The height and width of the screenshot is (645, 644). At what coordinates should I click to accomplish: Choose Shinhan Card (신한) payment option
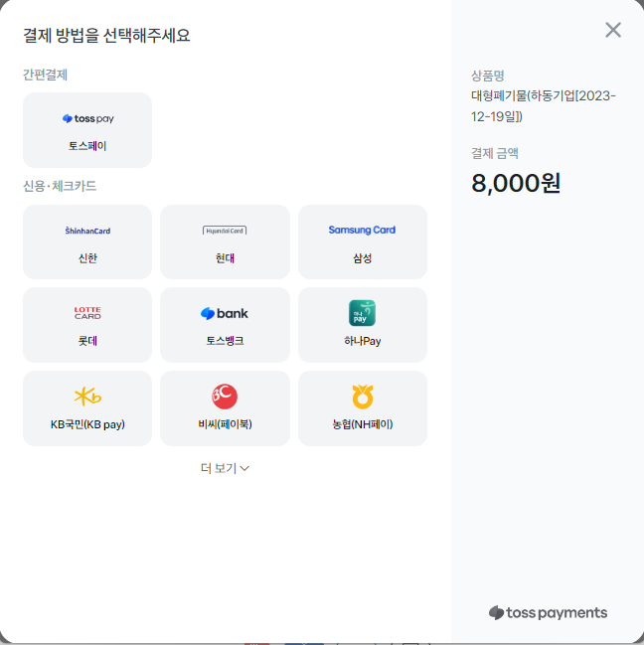click(x=87, y=242)
